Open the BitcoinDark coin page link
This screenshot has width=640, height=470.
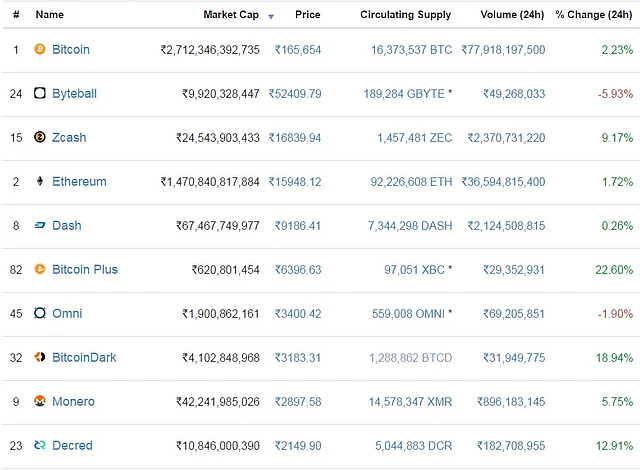pos(84,357)
